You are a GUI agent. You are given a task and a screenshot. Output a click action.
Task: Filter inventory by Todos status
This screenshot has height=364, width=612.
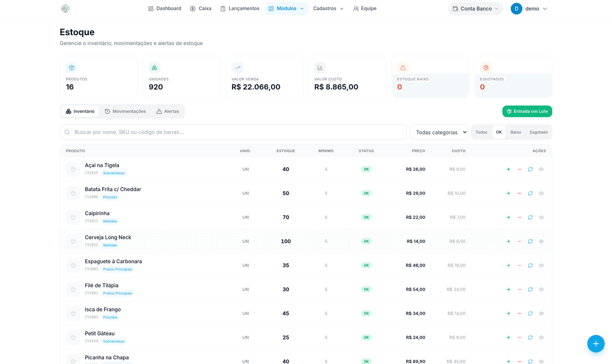pyautogui.click(x=481, y=132)
